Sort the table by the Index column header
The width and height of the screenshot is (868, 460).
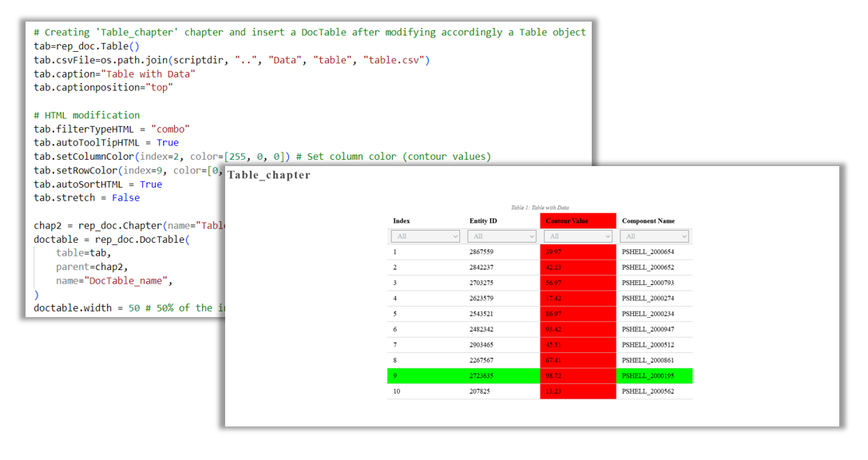pyautogui.click(x=402, y=220)
